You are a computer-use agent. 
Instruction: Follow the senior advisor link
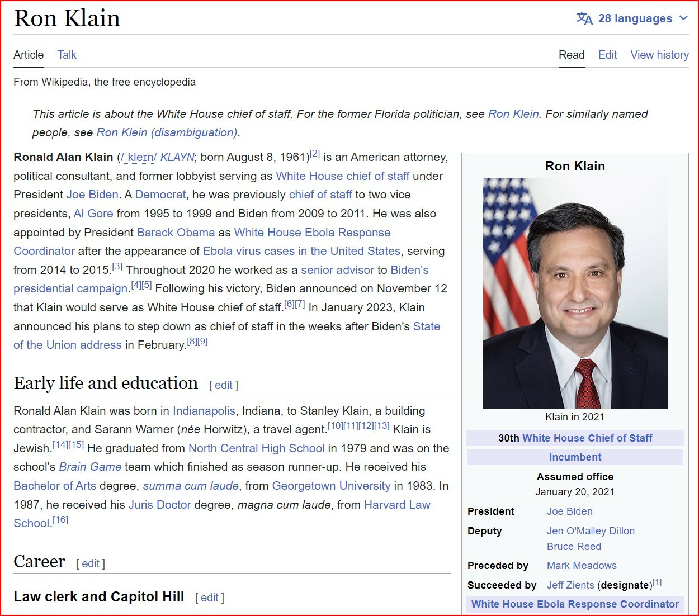click(337, 270)
